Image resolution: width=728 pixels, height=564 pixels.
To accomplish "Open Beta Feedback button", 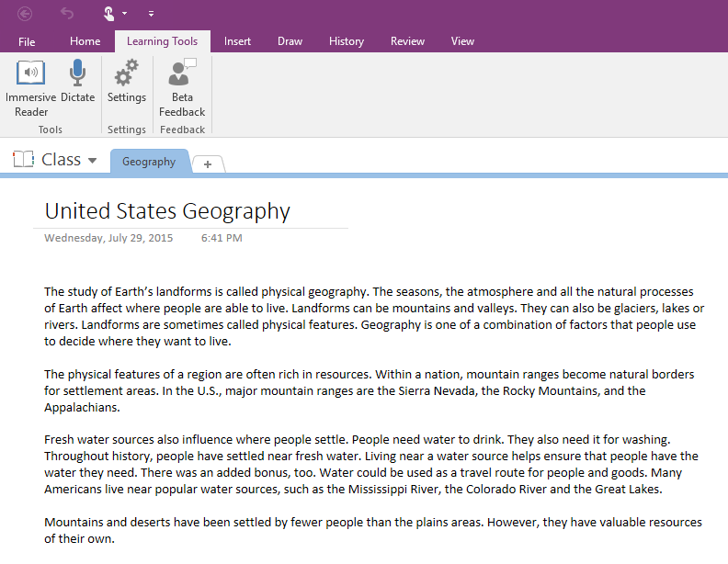I will pyautogui.click(x=182, y=88).
